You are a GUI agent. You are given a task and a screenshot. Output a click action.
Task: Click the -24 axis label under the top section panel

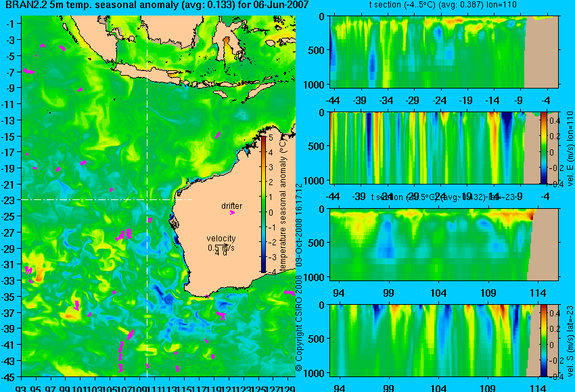439,101
